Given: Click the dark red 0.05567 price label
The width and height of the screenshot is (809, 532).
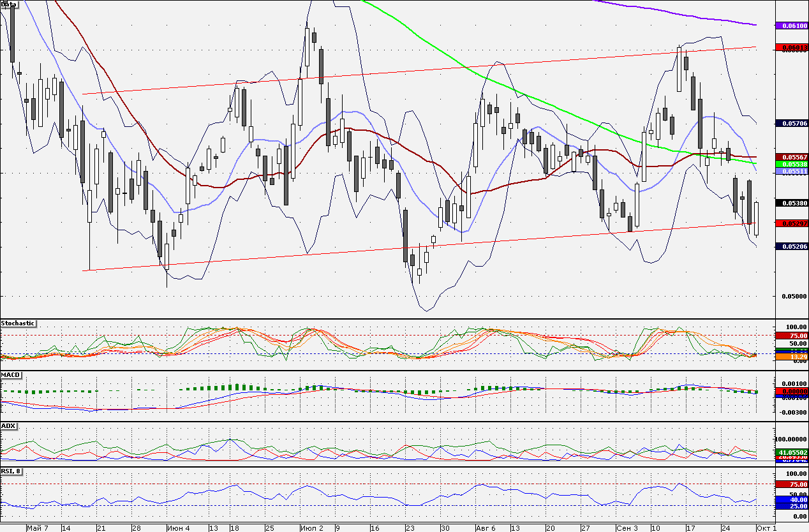Looking at the screenshot, I should [x=792, y=157].
